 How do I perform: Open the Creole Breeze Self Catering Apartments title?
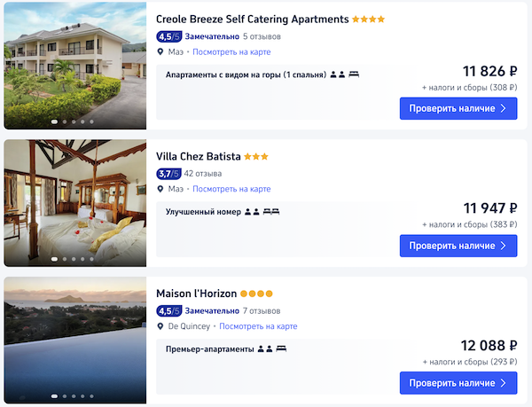(x=252, y=19)
